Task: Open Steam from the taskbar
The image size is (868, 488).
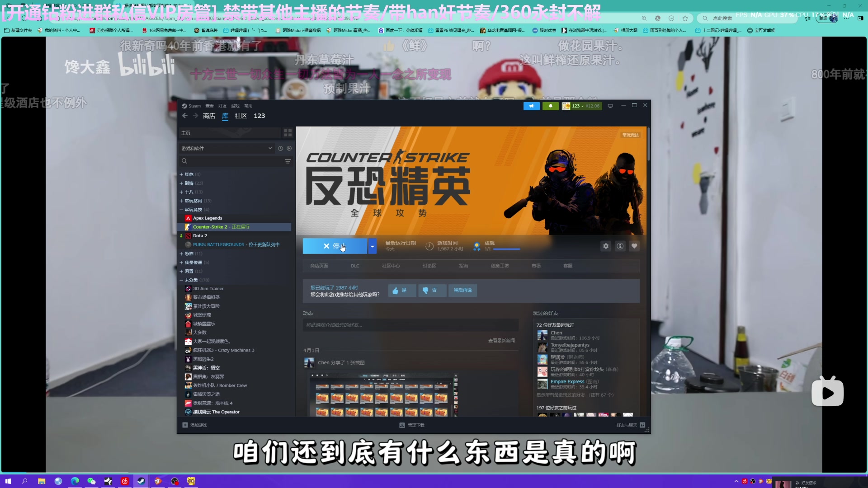Action: 141,481
